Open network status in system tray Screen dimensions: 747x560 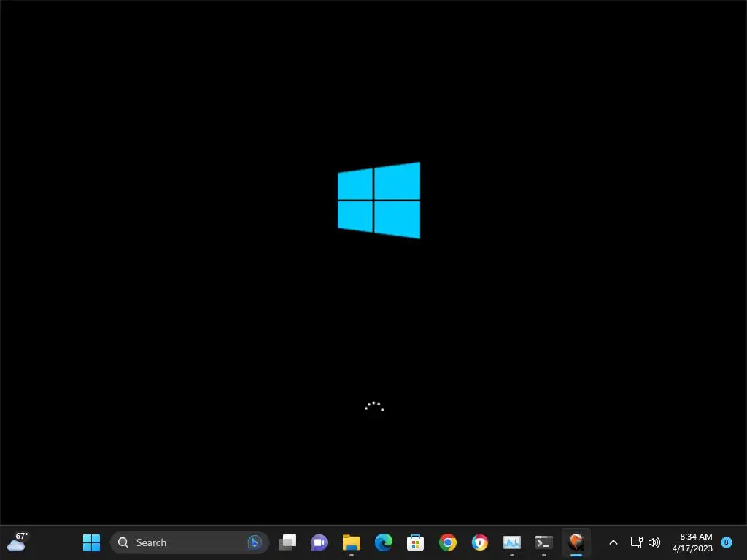coord(636,542)
